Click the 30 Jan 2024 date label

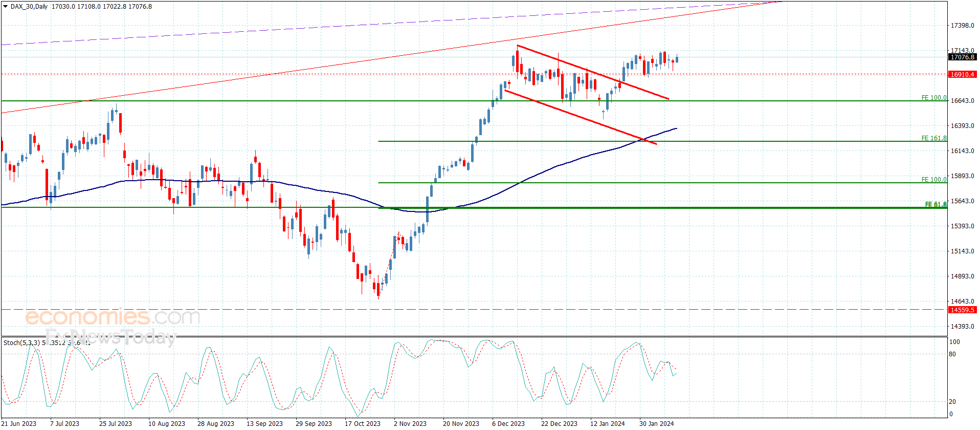(x=656, y=423)
